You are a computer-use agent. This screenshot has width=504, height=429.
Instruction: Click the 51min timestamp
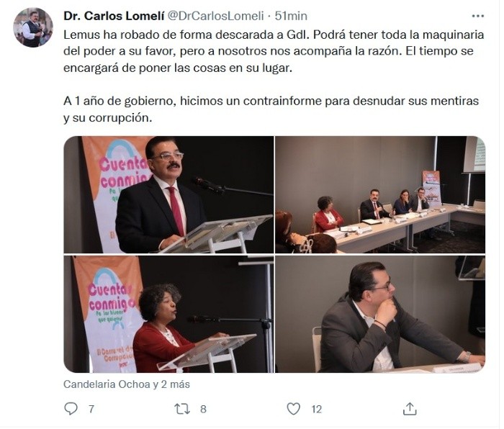click(x=291, y=16)
